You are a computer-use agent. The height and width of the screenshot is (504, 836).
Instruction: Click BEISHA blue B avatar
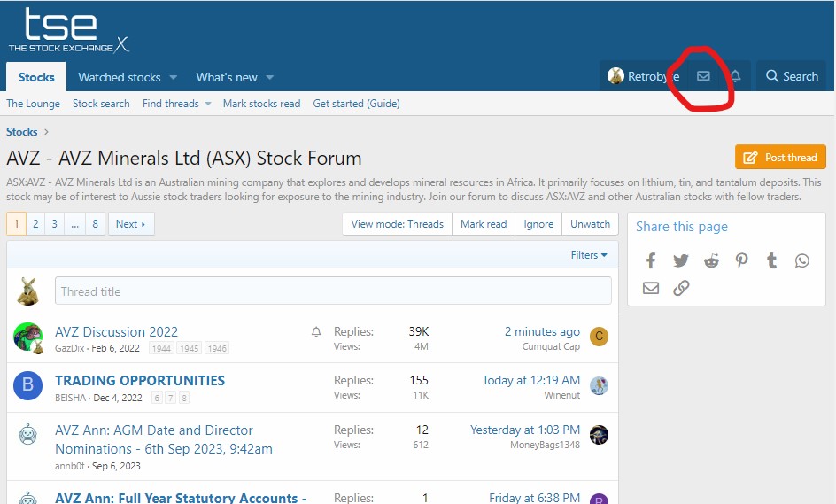pos(27,385)
